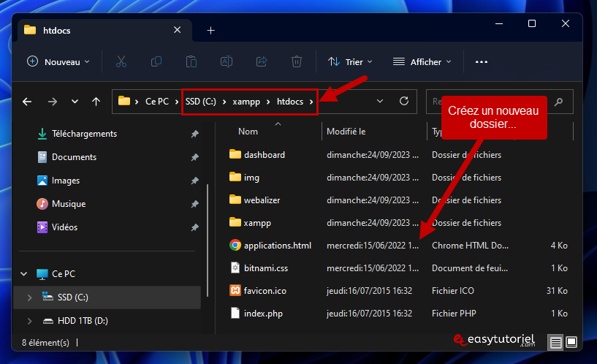Image resolution: width=597 pixels, height=364 pixels.
Task: Select HDD 1TB (D:) drive
Action: tap(83, 321)
